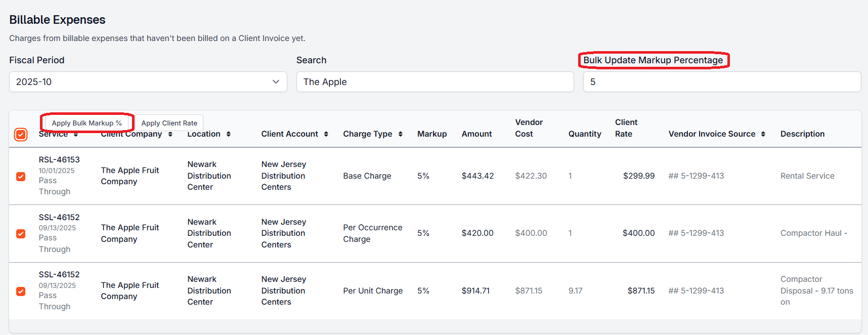Sort table by Client Company arrows
Image resolution: width=868 pixels, height=335 pixels.
coord(170,134)
